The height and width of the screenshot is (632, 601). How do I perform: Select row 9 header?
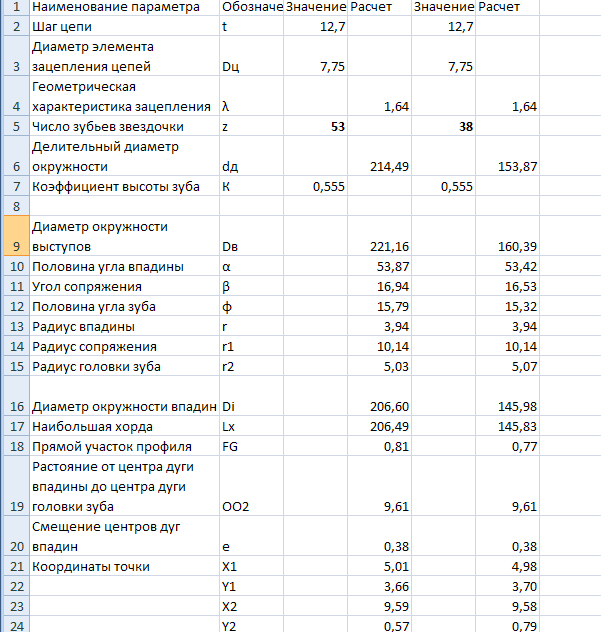(14, 236)
